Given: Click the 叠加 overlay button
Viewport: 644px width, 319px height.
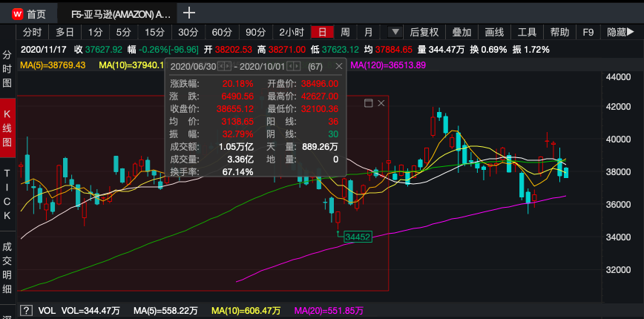Looking at the screenshot, I should pyautogui.click(x=461, y=33).
